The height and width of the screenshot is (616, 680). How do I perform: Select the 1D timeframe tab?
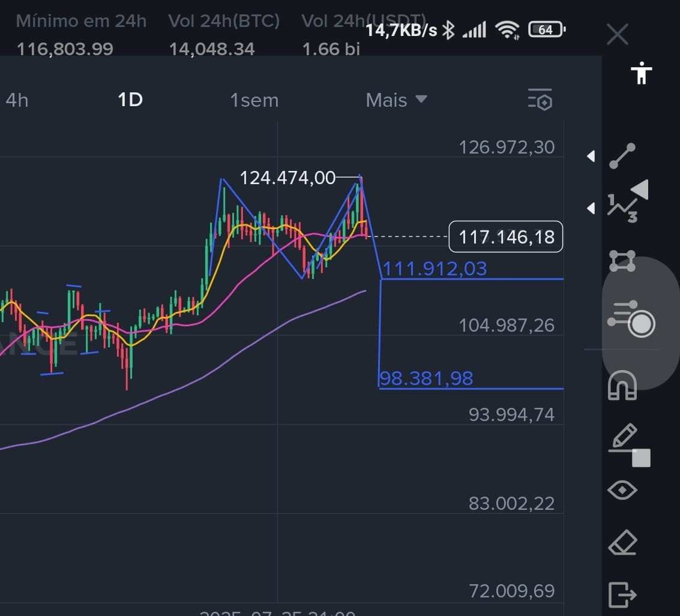[x=130, y=100]
